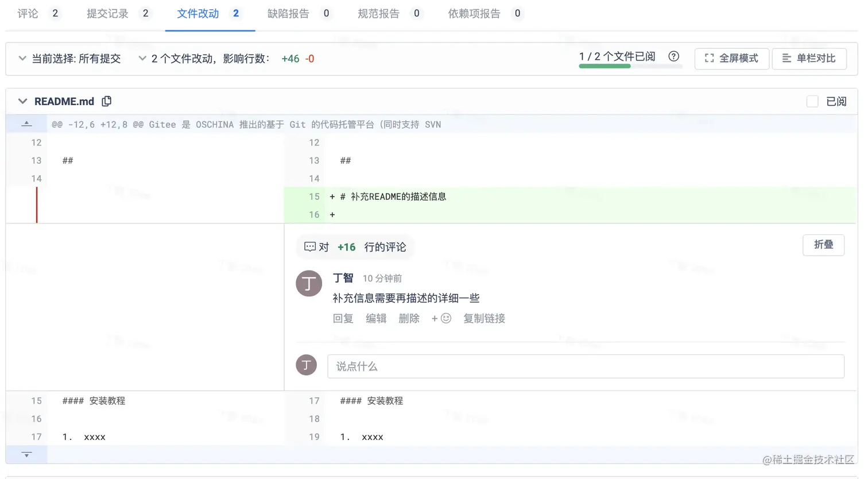This screenshot has height=479, width=868.
Task: Switch to the 评论 tab
Action: pos(38,13)
